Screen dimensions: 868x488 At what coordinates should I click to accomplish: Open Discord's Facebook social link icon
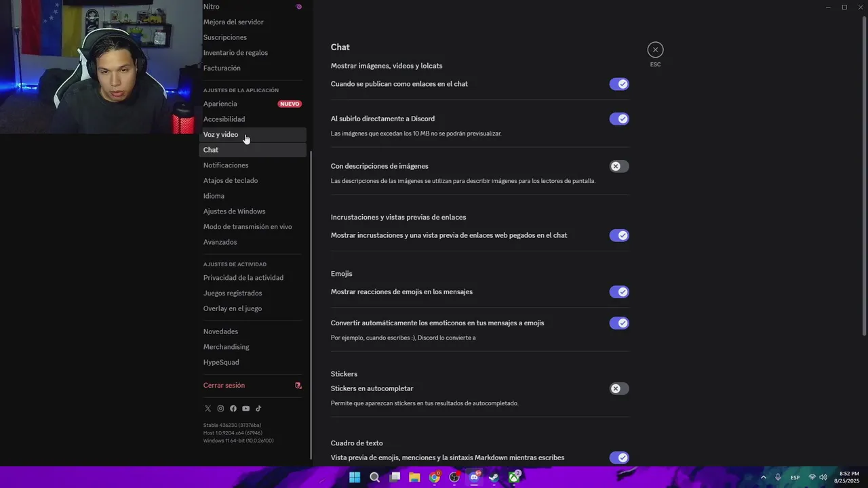[x=233, y=409]
